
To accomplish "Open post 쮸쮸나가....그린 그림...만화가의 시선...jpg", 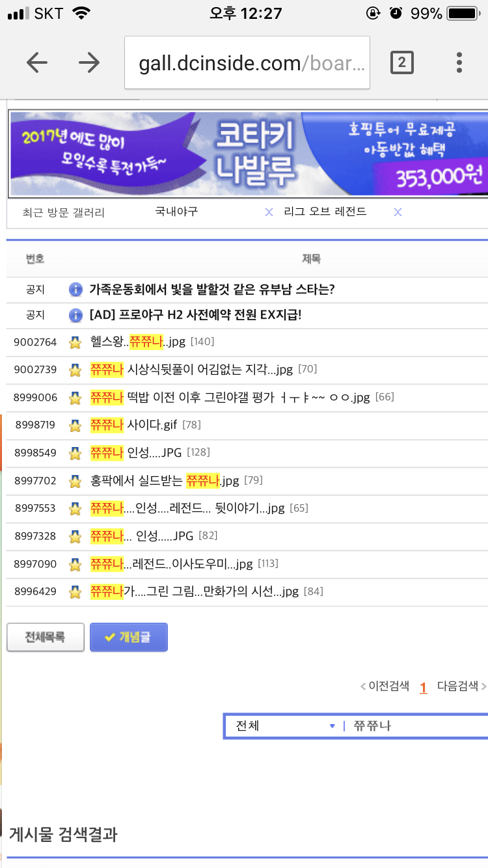I will (195, 591).
